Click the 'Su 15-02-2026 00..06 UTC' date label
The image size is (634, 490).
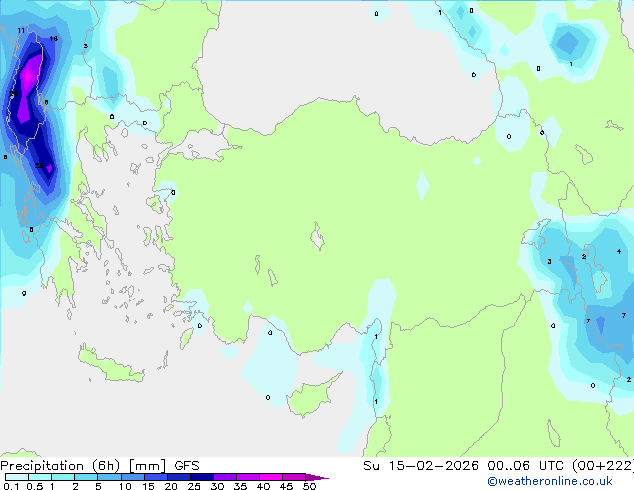465,466
